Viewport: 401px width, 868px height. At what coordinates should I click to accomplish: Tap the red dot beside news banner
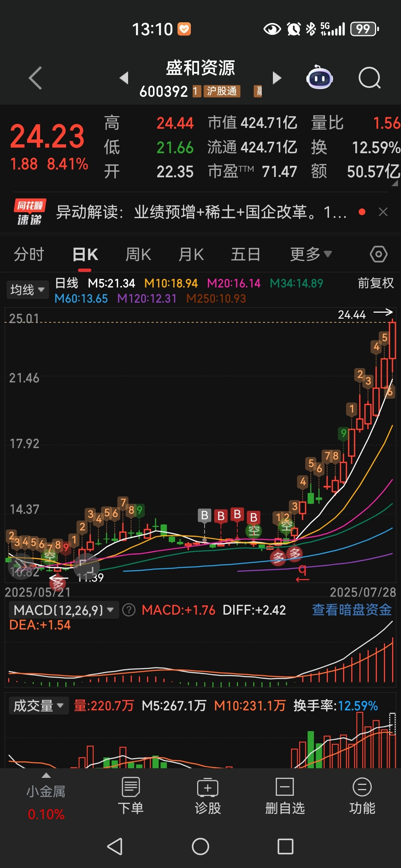362,212
